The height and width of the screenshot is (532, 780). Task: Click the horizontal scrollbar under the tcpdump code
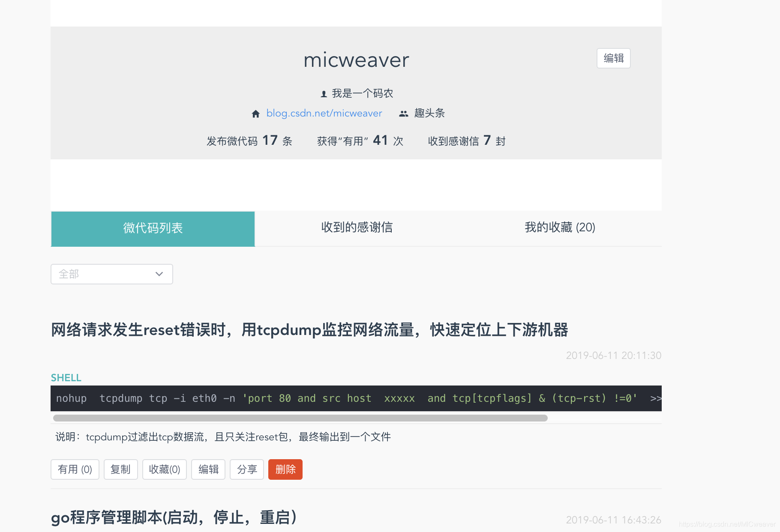click(300, 418)
